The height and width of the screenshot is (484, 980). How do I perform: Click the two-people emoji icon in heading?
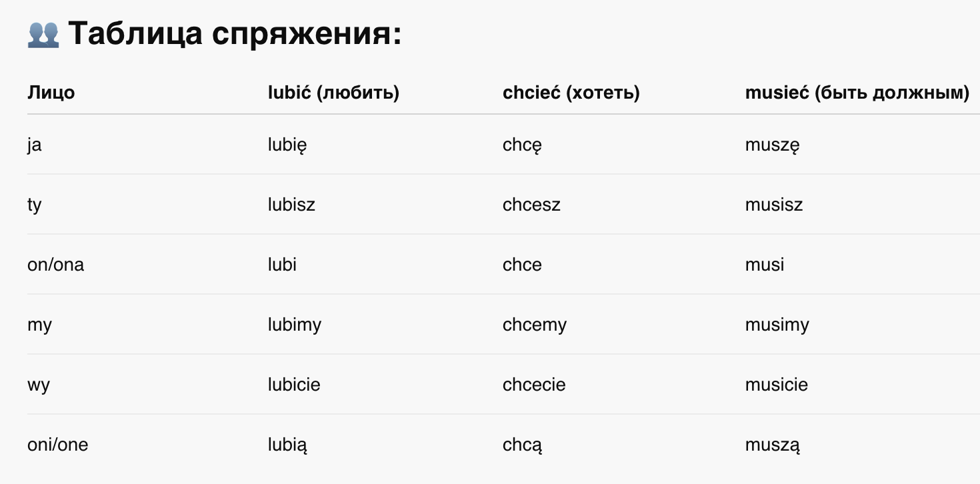(x=43, y=33)
